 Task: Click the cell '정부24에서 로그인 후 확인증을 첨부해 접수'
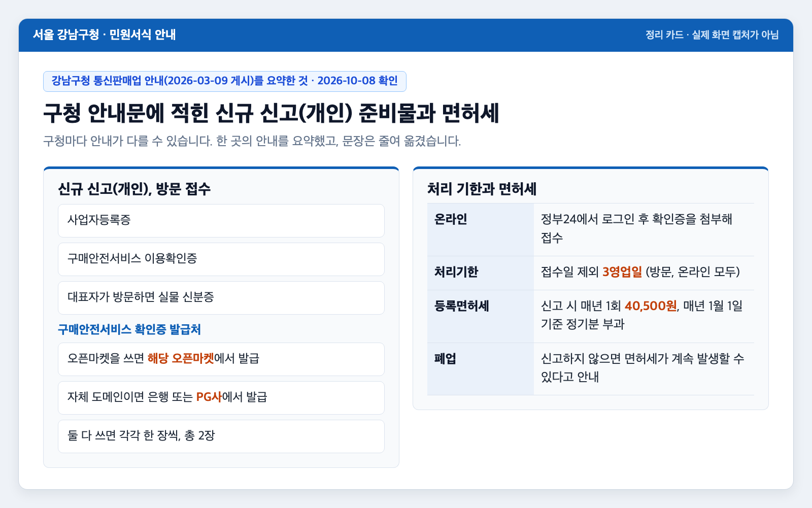click(644, 229)
